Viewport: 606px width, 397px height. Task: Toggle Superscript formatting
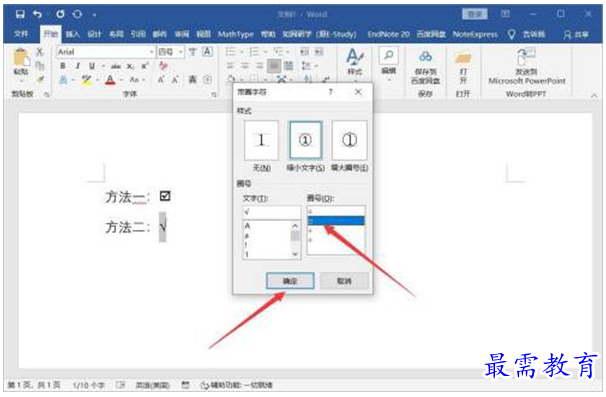point(145,66)
